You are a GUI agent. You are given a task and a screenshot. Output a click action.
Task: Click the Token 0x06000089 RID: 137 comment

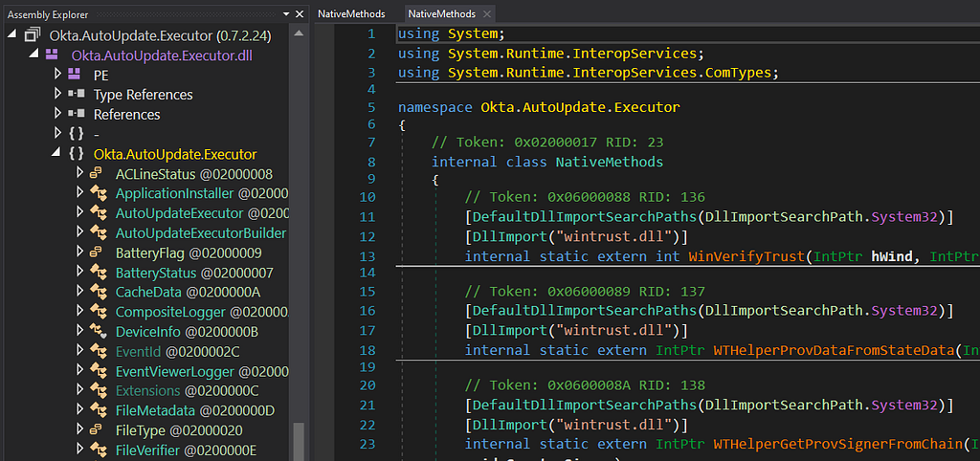pyautogui.click(x=585, y=291)
